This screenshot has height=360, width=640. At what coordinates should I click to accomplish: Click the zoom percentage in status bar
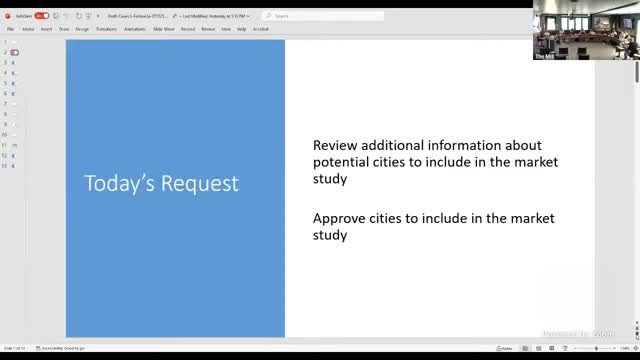624,348
